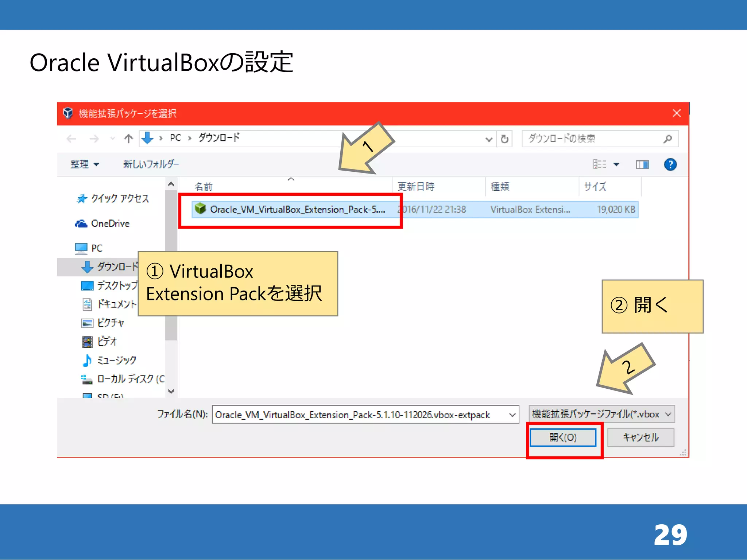Open クイック アクセス in the sidebar

(x=120, y=198)
